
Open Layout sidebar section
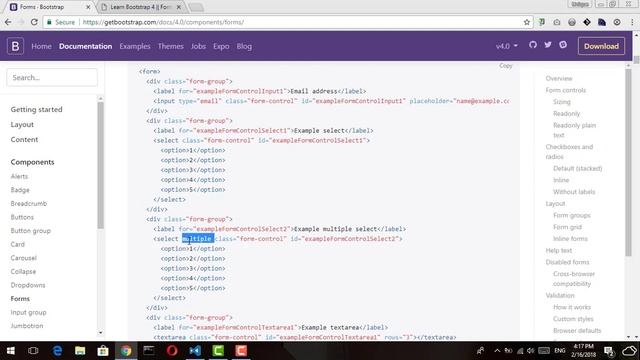[x=22, y=124]
